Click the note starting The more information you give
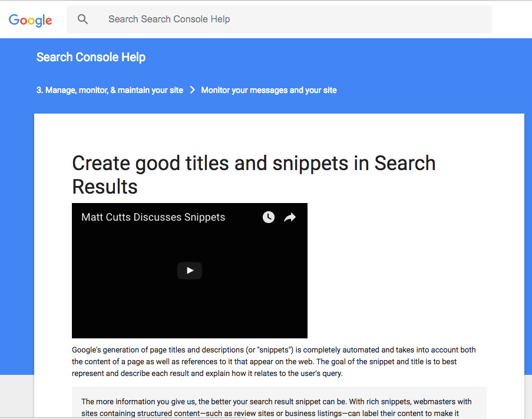The image size is (532, 419). coord(279,403)
